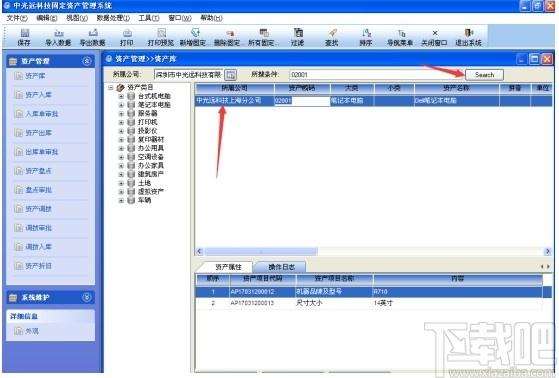
Task: Select 虚拟资产 in the category tree
Action: point(151,192)
